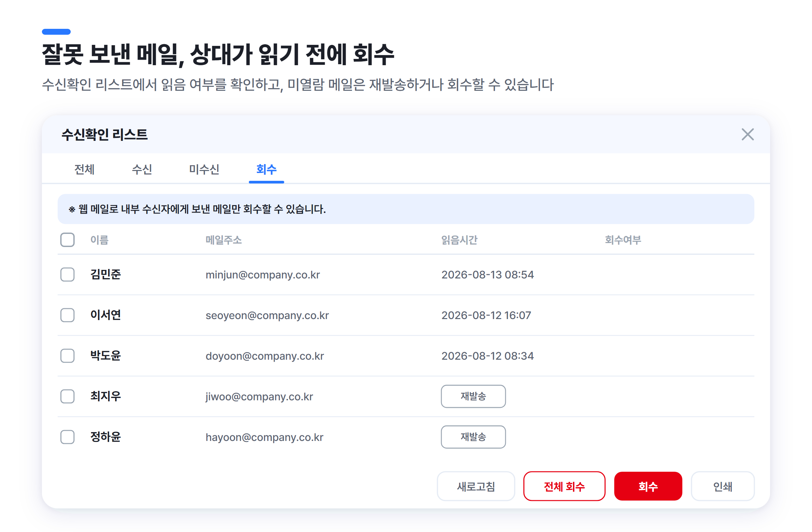Click the 메일주소 column header
812x532 pixels.
click(224, 240)
